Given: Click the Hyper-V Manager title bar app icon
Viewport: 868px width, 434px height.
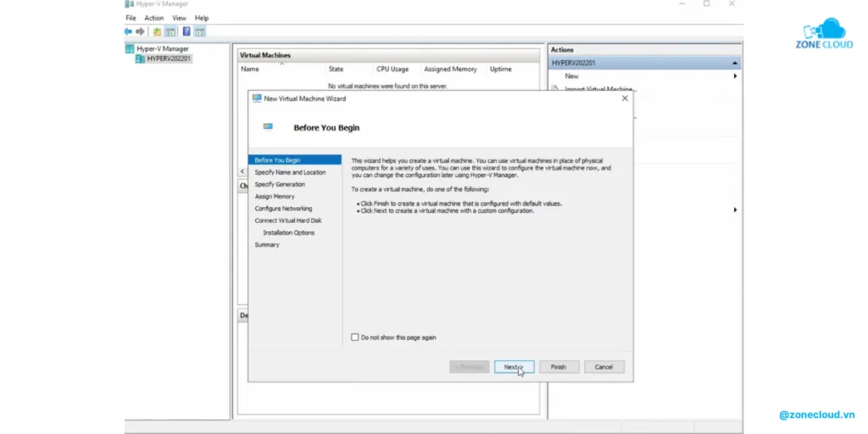Looking at the screenshot, I should point(130,4).
